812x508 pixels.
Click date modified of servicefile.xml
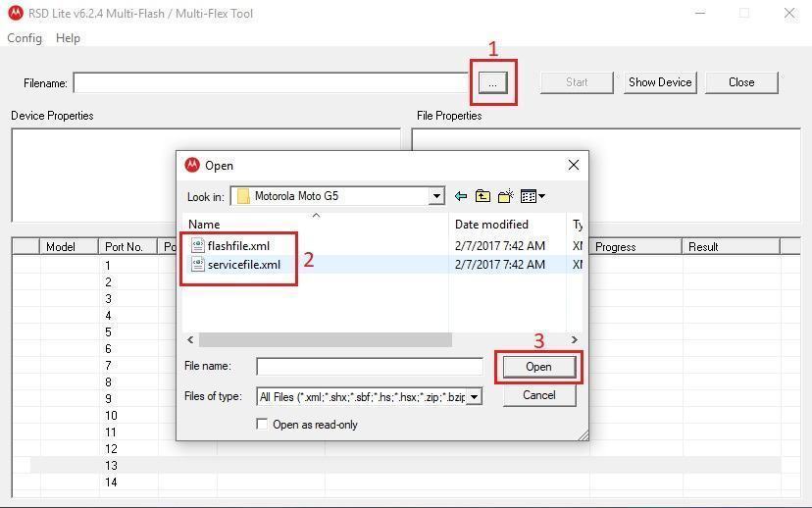point(500,264)
